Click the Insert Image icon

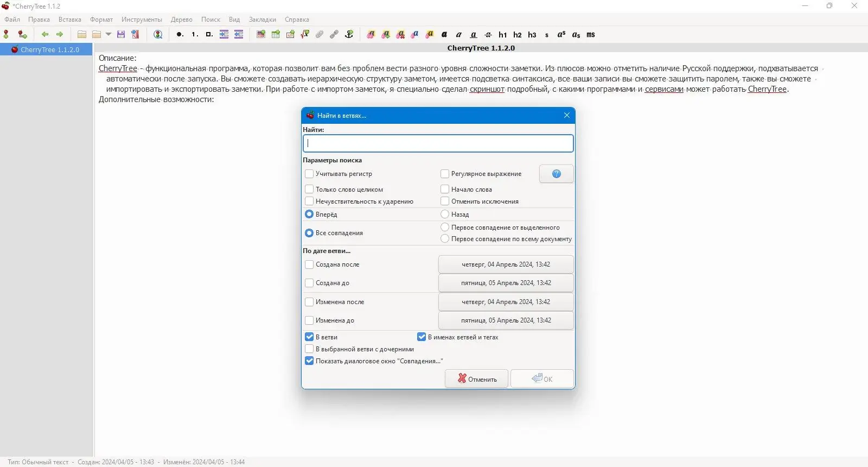click(x=261, y=34)
